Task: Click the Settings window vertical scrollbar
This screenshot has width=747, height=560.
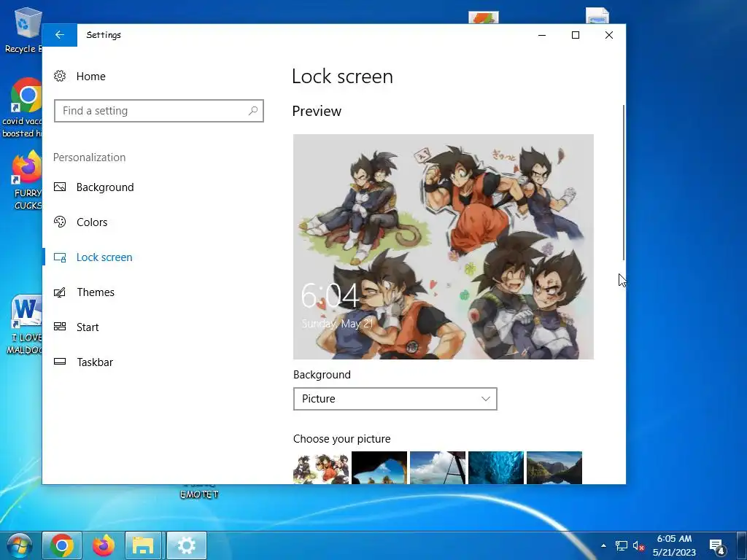Action: (623, 182)
